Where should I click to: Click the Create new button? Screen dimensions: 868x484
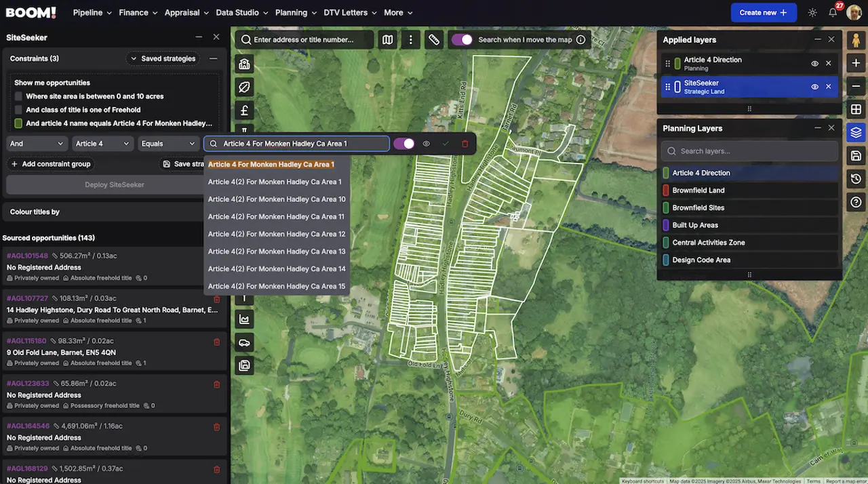(763, 12)
